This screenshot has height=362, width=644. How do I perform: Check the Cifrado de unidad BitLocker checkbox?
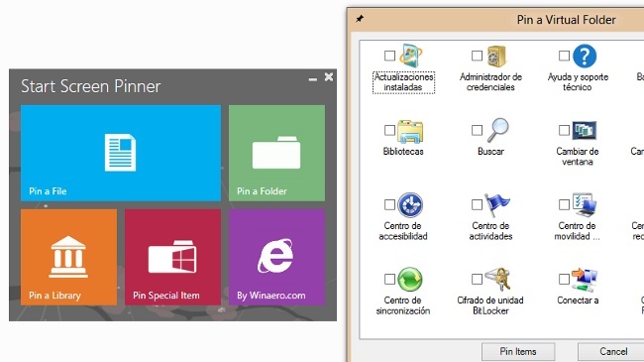477,279
